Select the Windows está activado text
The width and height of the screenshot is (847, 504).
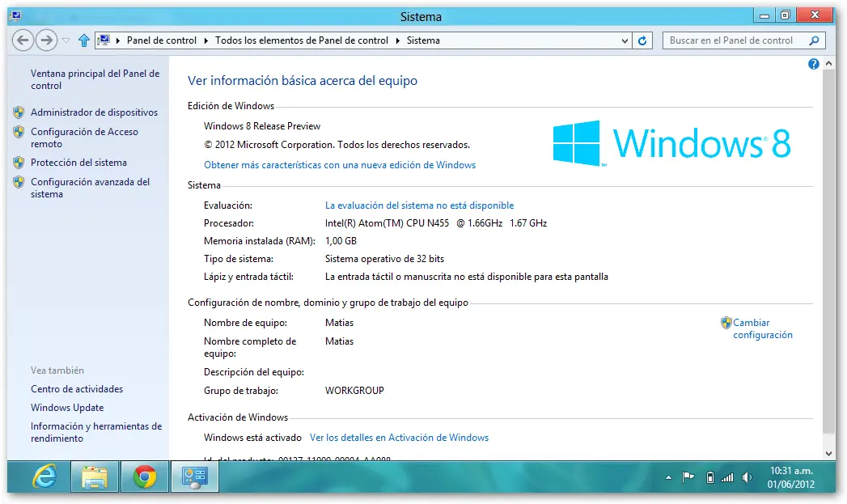tap(252, 438)
